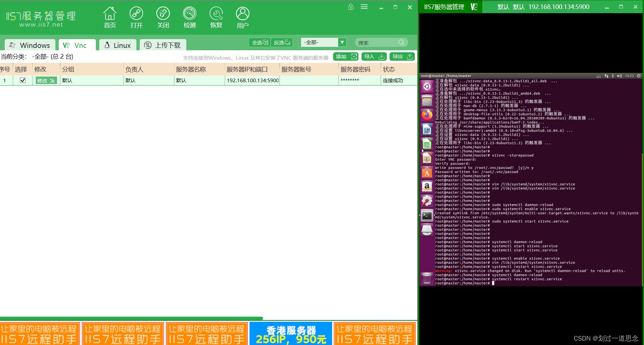This screenshot has width=644, height=345.
Task: Run the 检测 detection tool
Action: tap(190, 17)
